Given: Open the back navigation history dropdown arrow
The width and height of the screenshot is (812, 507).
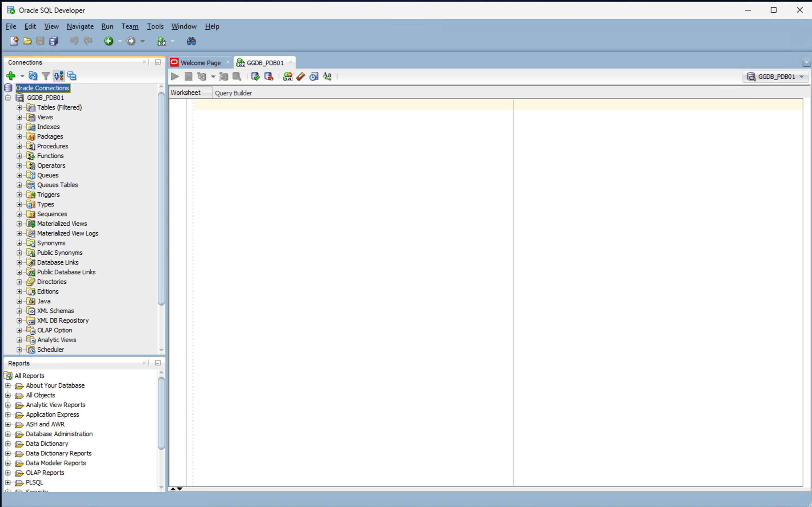Looking at the screenshot, I should pos(120,41).
